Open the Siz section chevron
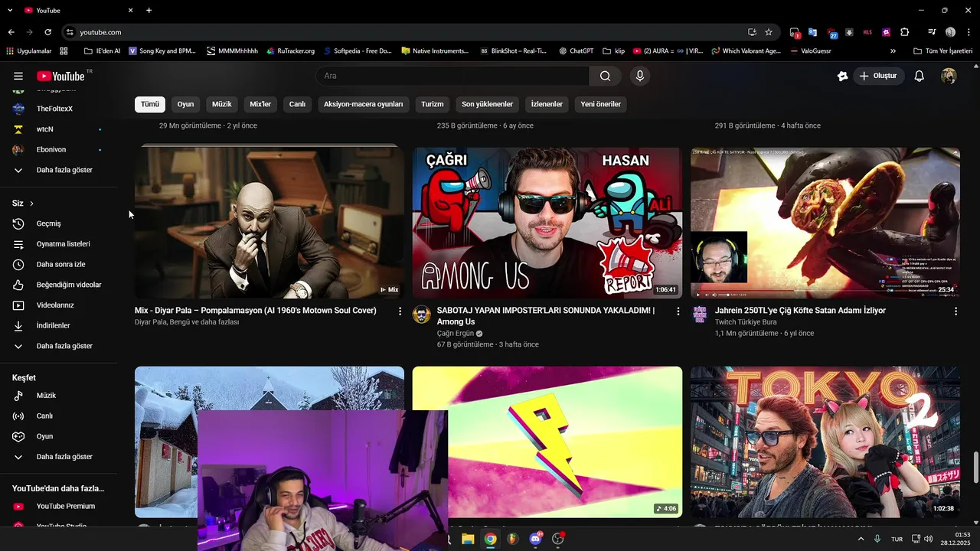 tap(31, 204)
